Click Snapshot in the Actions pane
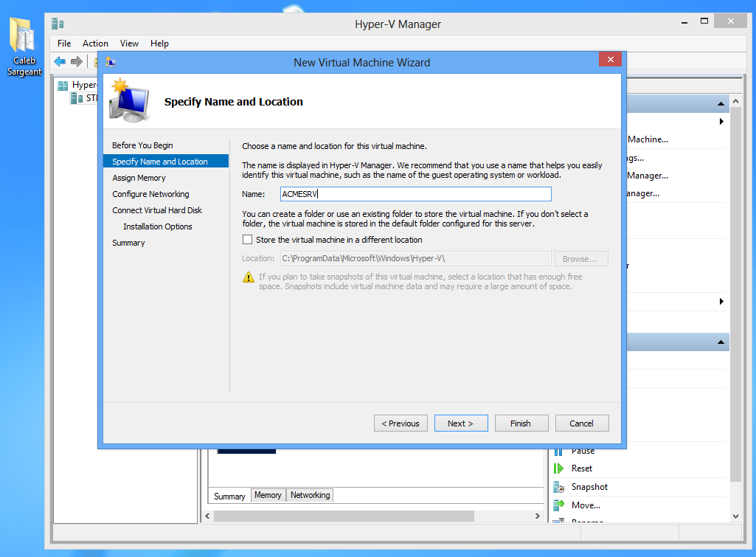 (x=589, y=487)
